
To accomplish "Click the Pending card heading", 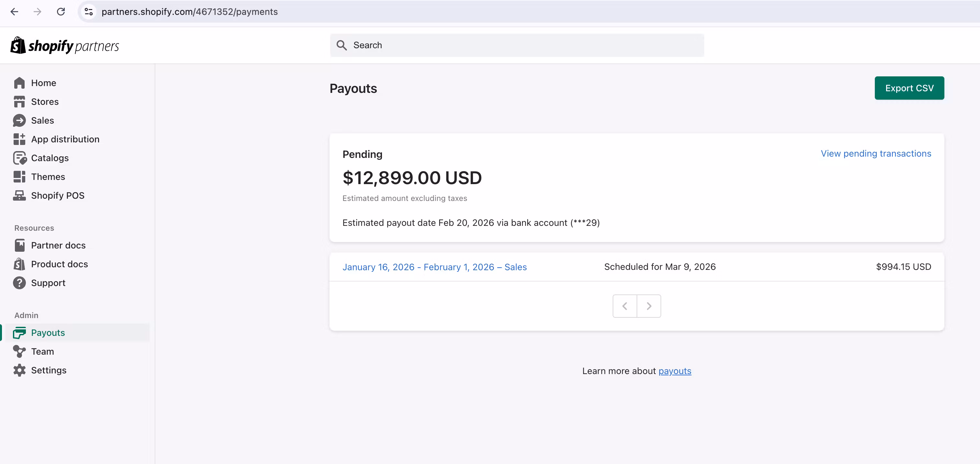I will click(x=362, y=154).
